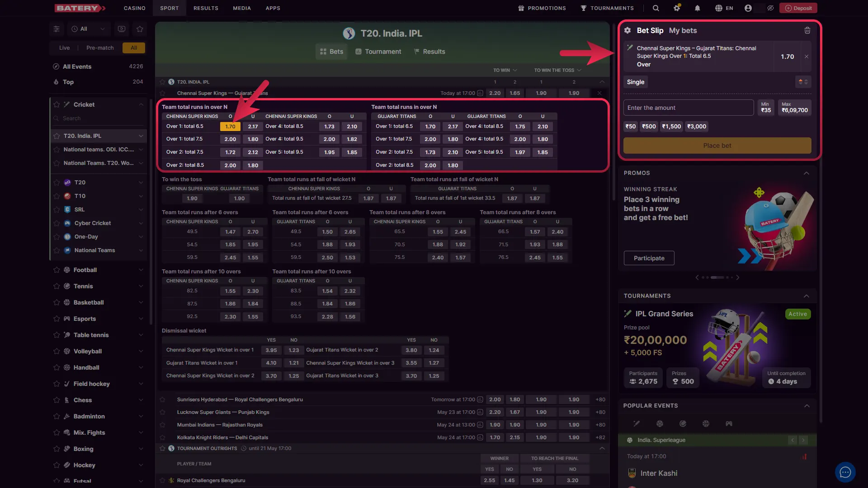
Task: Favorite the Chennai Super Kings match star
Action: coord(162,93)
